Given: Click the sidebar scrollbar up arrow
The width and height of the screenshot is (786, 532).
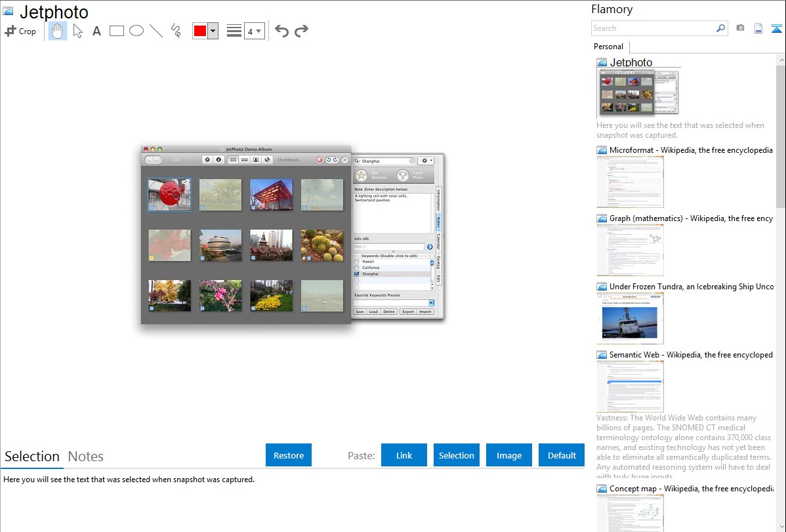Looking at the screenshot, I should tap(781, 60).
